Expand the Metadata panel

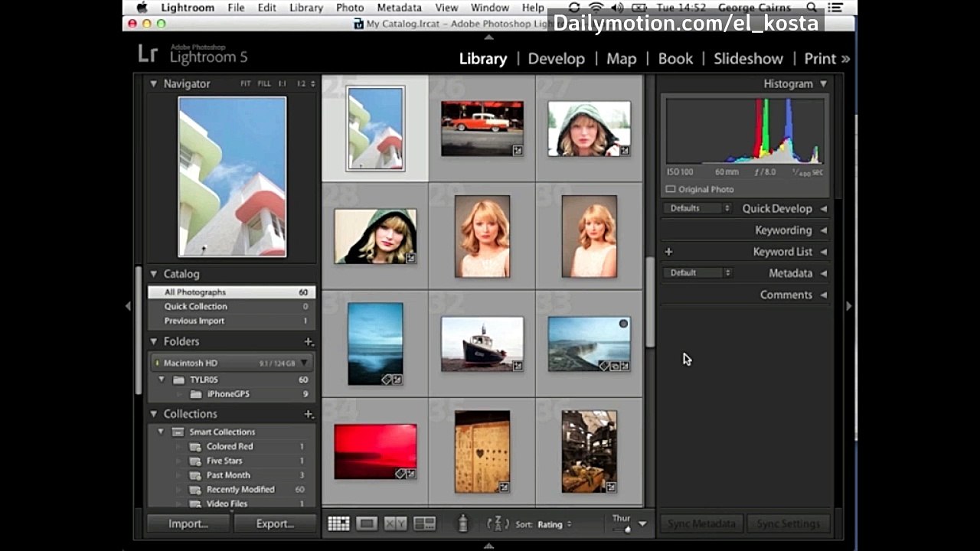click(824, 273)
